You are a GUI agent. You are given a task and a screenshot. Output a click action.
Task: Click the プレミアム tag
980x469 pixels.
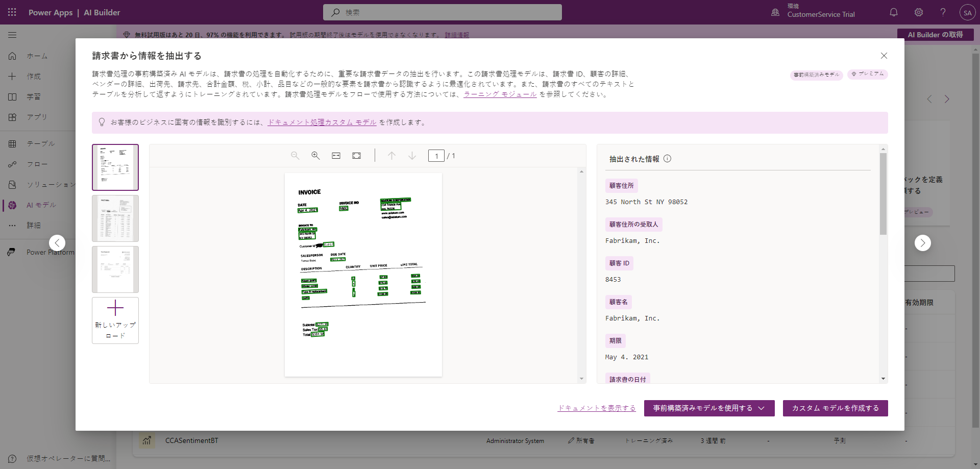click(x=868, y=74)
